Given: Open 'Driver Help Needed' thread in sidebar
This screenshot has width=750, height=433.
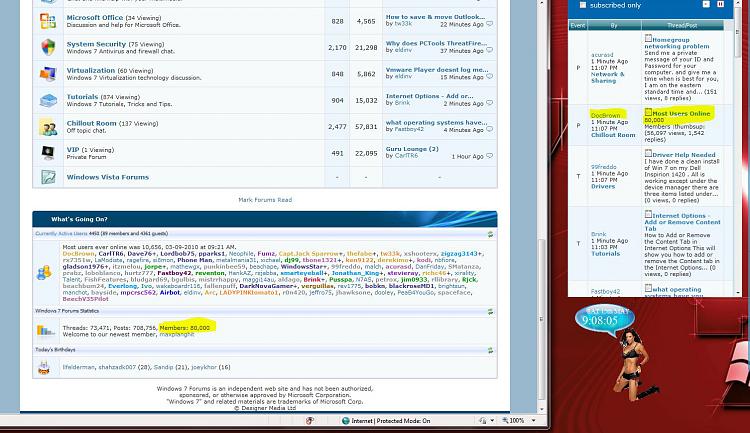Looking at the screenshot, I should tap(684, 155).
